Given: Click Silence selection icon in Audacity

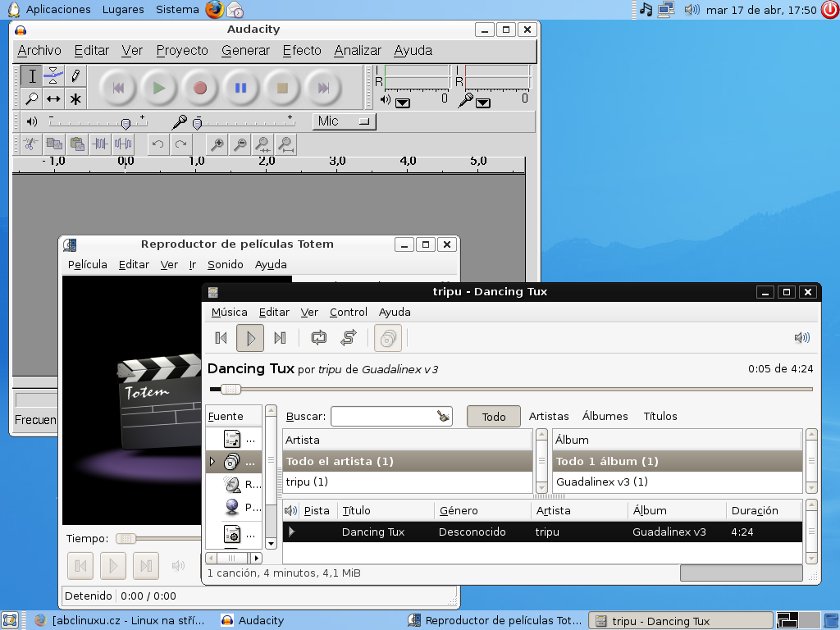Looking at the screenshot, I should (x=123, y=144).
